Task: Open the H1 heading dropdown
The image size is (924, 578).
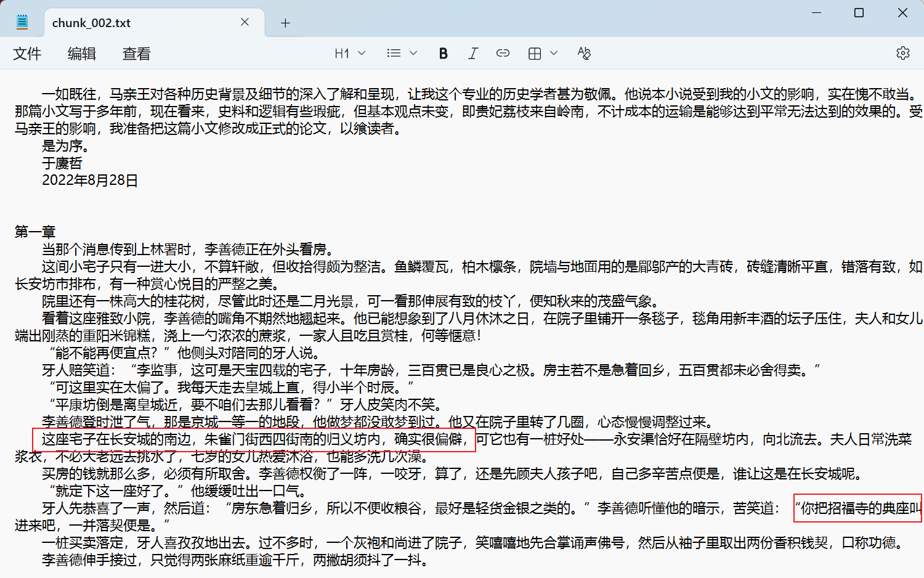Action: click(x=349, y=54)
